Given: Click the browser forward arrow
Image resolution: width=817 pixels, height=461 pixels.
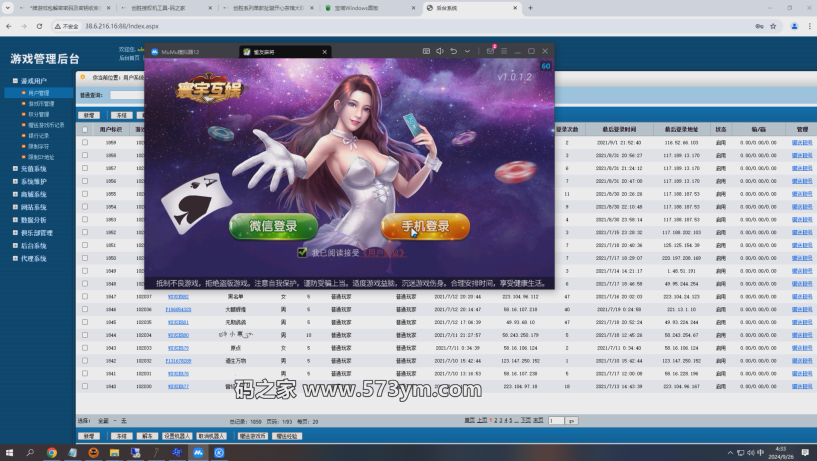Looking at the screenshot, I should pyautogui.click(x=24, y=26).
